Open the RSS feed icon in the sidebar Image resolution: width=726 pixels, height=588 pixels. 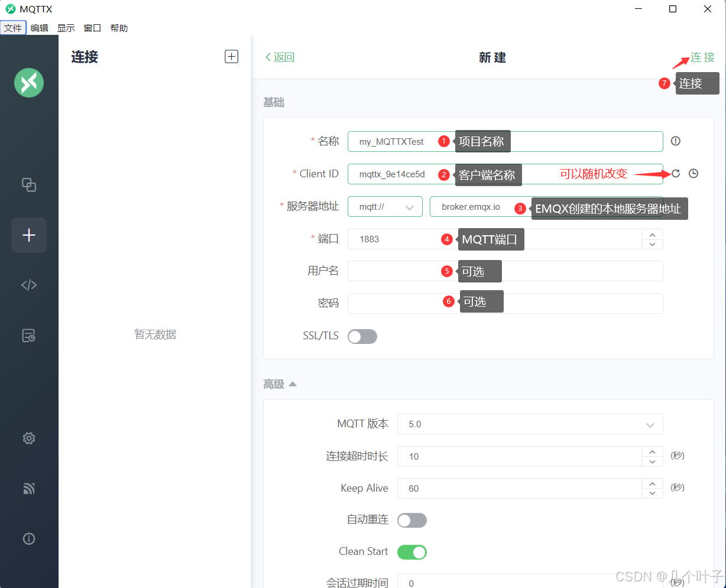pyautogui.click(x=29, y=488)
